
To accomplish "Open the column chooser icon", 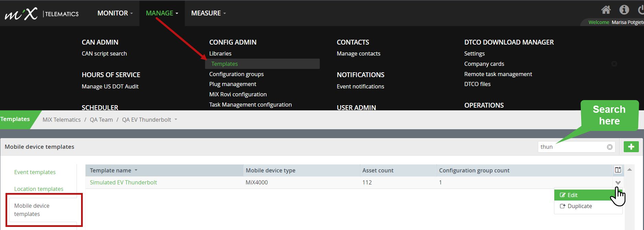I will pyautogui.click(x=618, y=170).
